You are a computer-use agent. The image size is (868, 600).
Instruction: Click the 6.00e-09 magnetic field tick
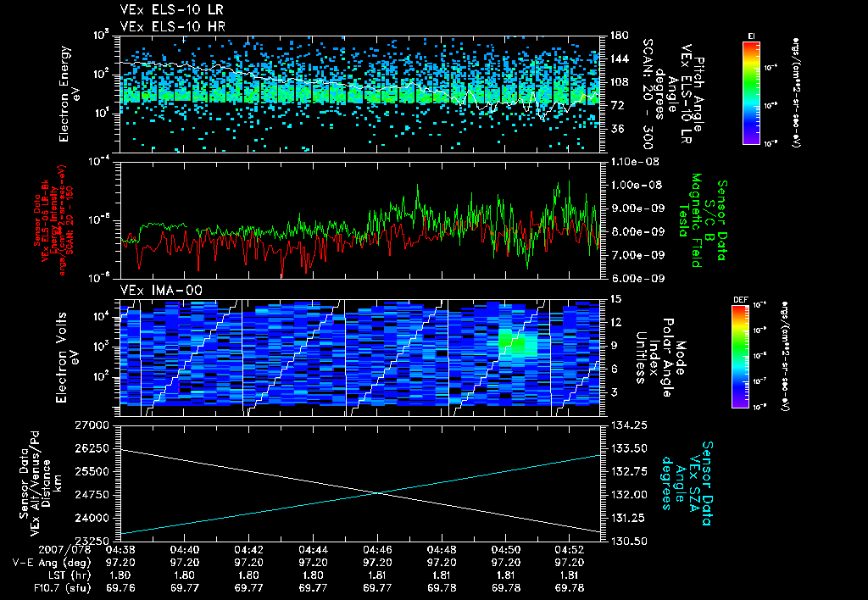pos(637,278)
